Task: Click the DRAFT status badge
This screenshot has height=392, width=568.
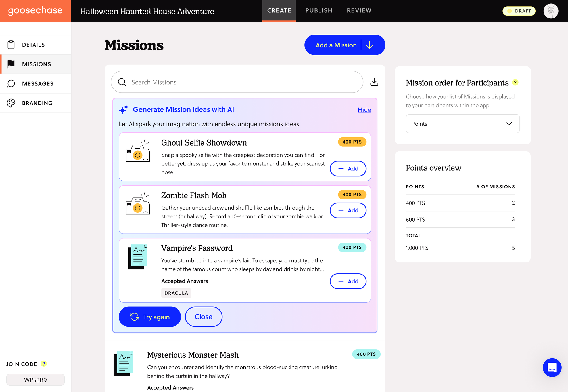Action: click(519, 11)
